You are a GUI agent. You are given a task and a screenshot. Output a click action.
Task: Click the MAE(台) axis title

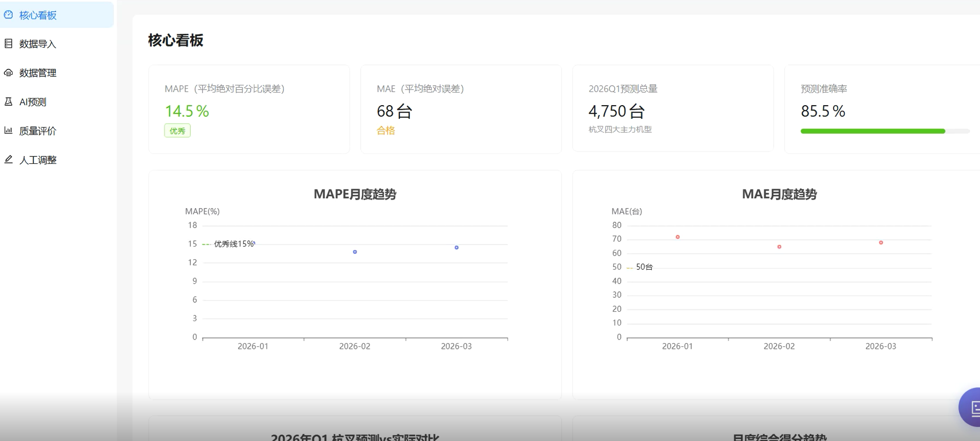point(627,211)
